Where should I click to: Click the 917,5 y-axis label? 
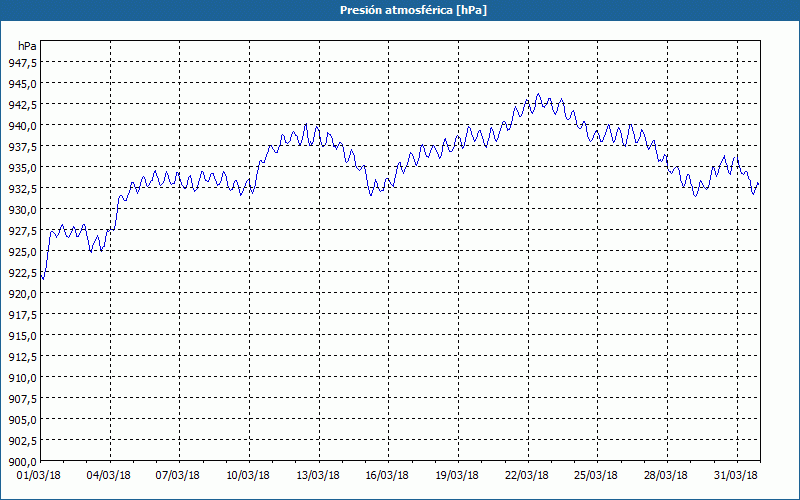(x=22, y=315)
